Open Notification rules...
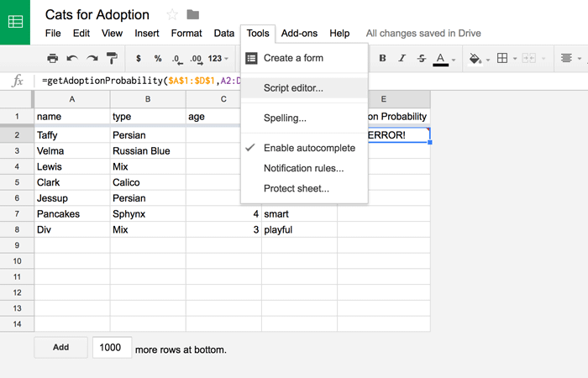Viewport: 588px width, 378px height. (x=304, y=168)
